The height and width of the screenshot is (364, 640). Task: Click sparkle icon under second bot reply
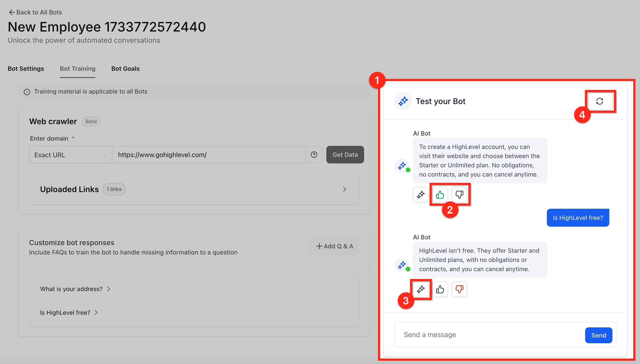click(421, 289)
